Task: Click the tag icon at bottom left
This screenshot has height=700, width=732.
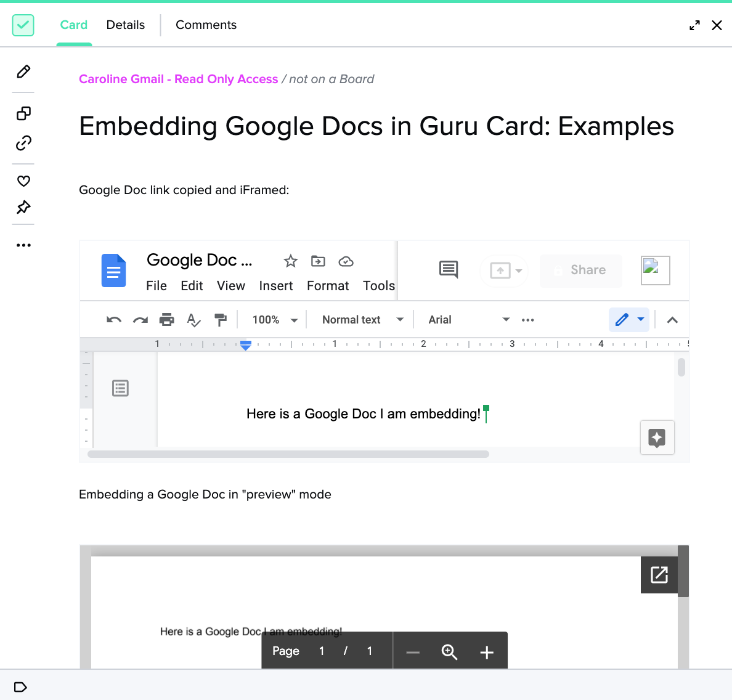Action: click(20, 687)
